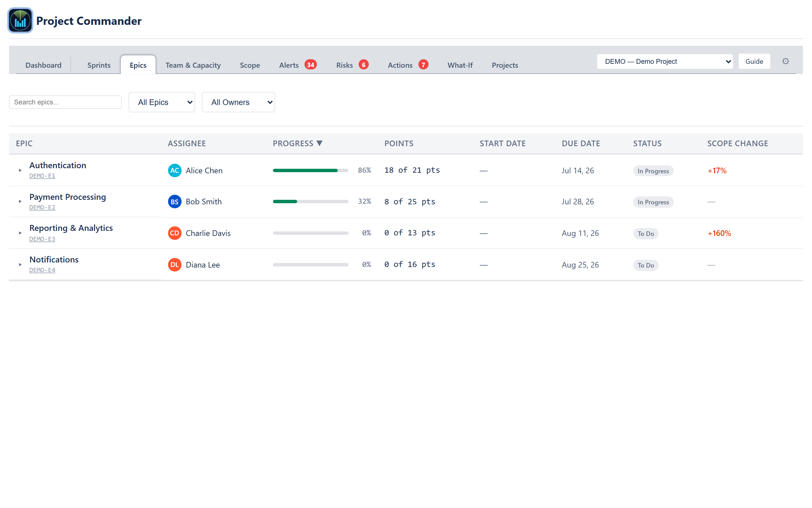Click the Start Date column header
The image size is (812, 508).
point(502,143)
